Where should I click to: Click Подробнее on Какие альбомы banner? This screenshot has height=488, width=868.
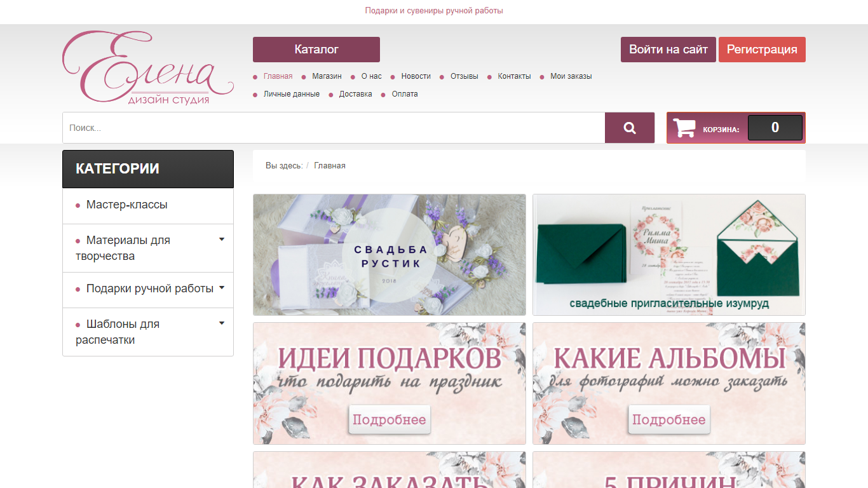tap(669, 420)
